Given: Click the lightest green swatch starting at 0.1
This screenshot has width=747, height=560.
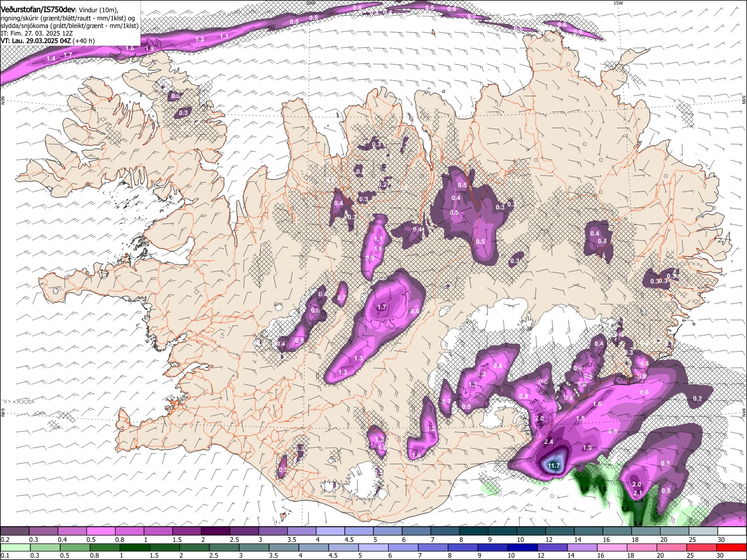Looking at the screenshot, I should pos(15,547).
